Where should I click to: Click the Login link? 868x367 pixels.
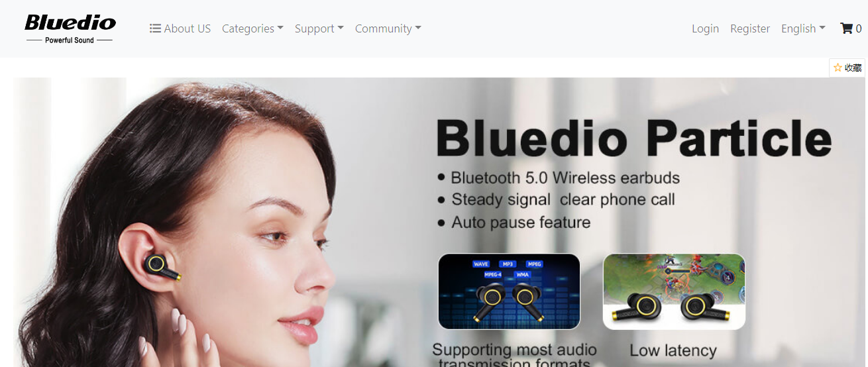coord(705,28)
